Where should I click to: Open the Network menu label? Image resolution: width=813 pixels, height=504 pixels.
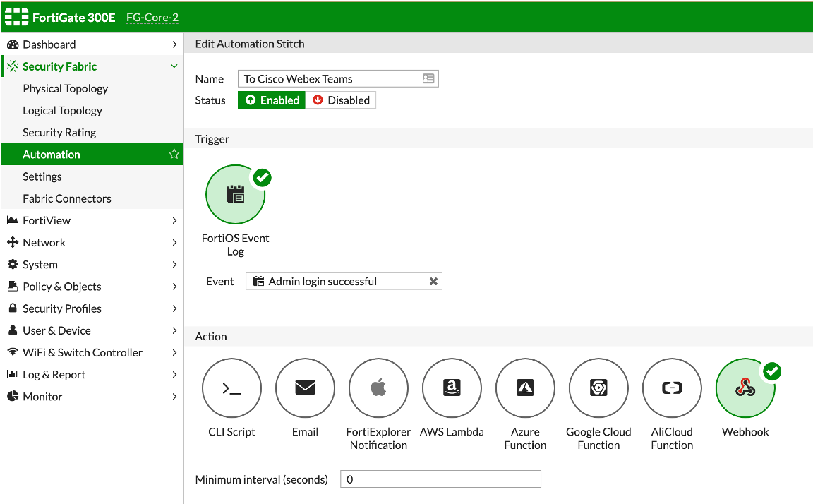44,243
